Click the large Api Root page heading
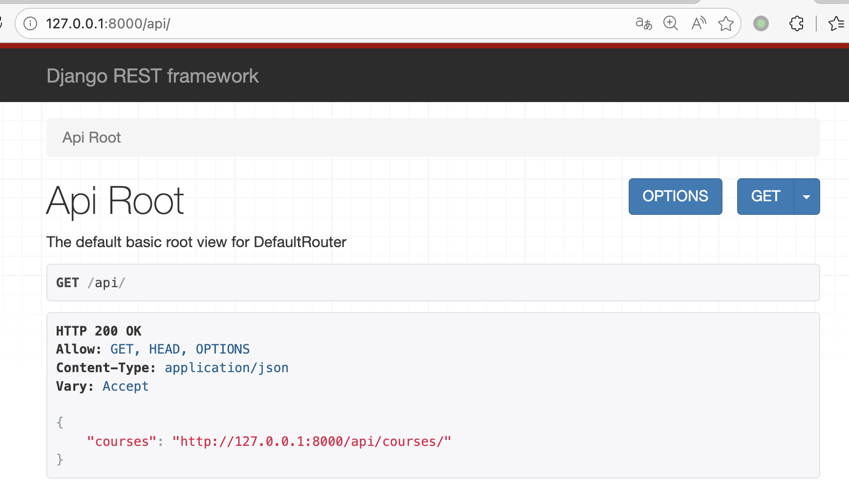849x504 pixels. click(x=115, y=201)
